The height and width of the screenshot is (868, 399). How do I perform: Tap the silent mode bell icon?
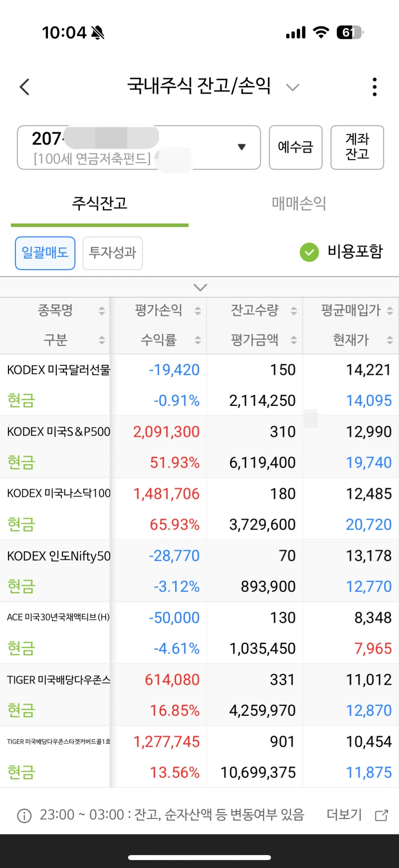98,33
